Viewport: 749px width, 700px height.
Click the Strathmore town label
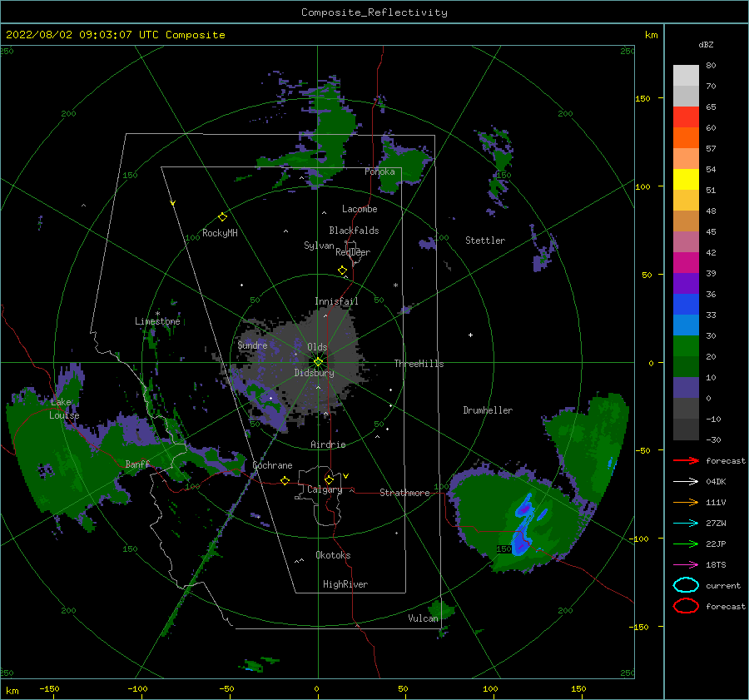coord(404,493)
